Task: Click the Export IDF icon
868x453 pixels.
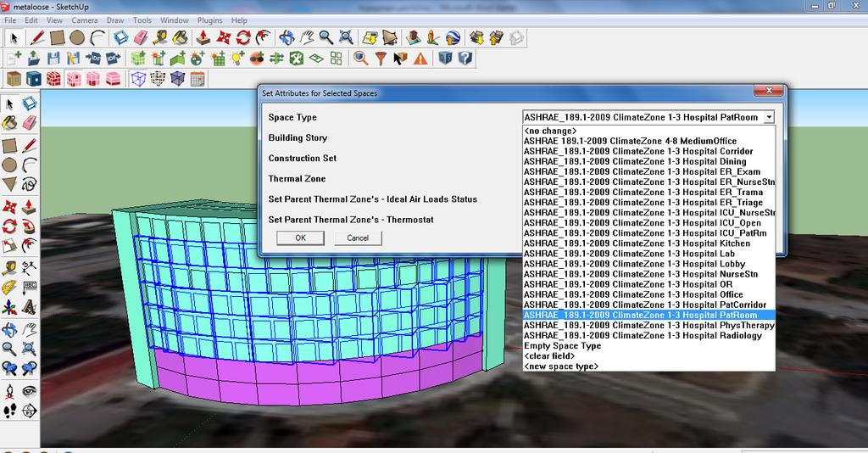Action: [x=113, y=59]
